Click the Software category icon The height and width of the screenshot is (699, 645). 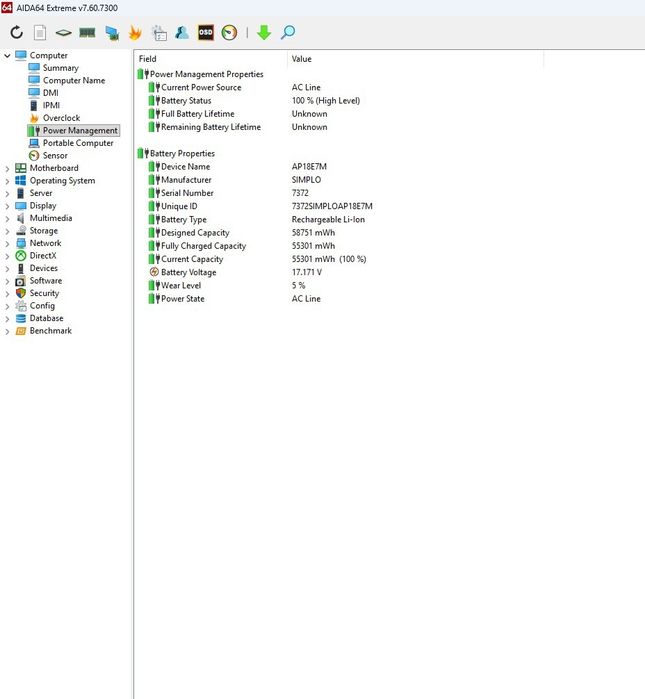click(x=21, y=281)
